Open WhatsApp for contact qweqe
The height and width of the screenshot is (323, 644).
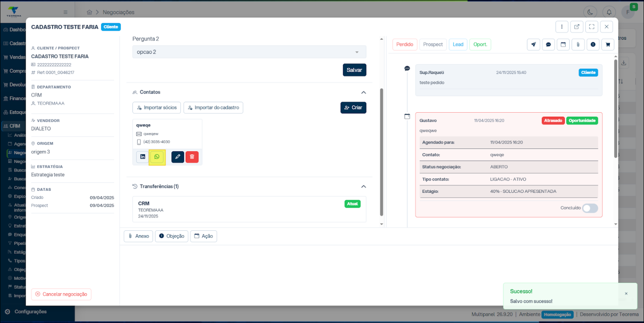[157, 157]
